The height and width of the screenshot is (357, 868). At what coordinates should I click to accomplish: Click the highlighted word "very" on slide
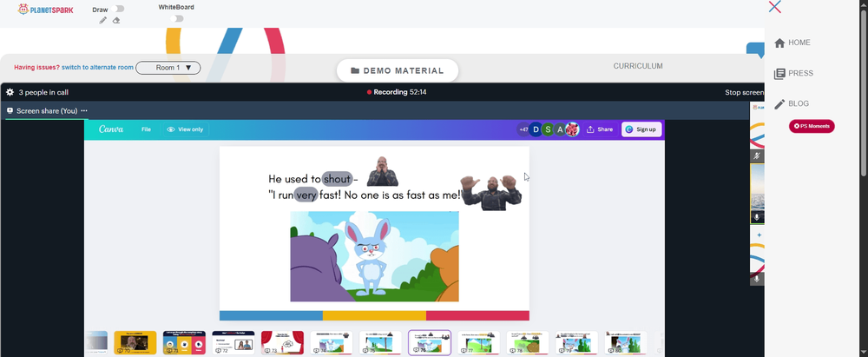[x=306, y=195]
